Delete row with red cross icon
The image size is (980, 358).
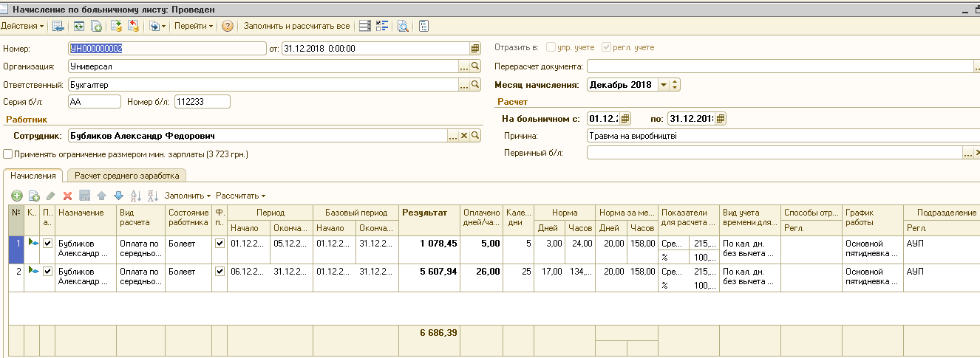[67, 196]
